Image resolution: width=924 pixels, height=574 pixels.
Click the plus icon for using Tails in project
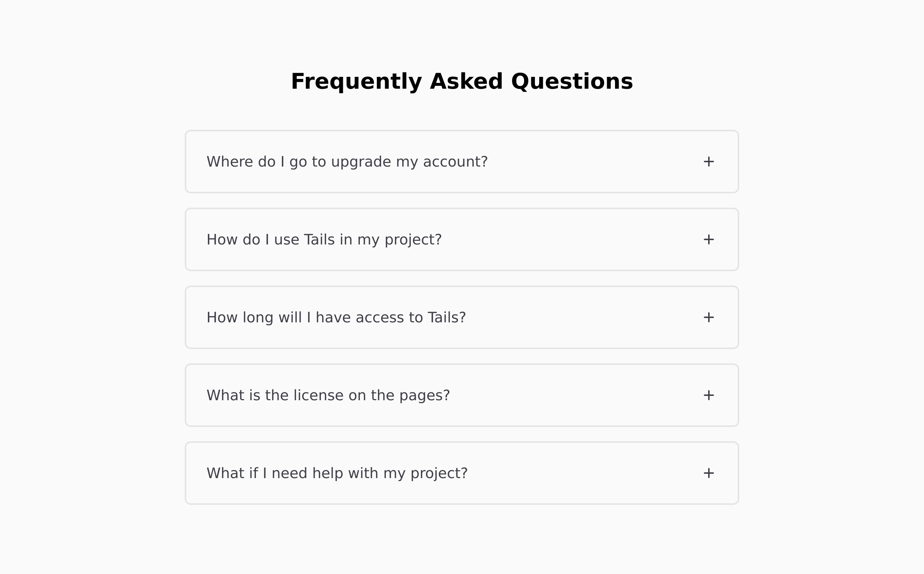(x=709, y=239)
